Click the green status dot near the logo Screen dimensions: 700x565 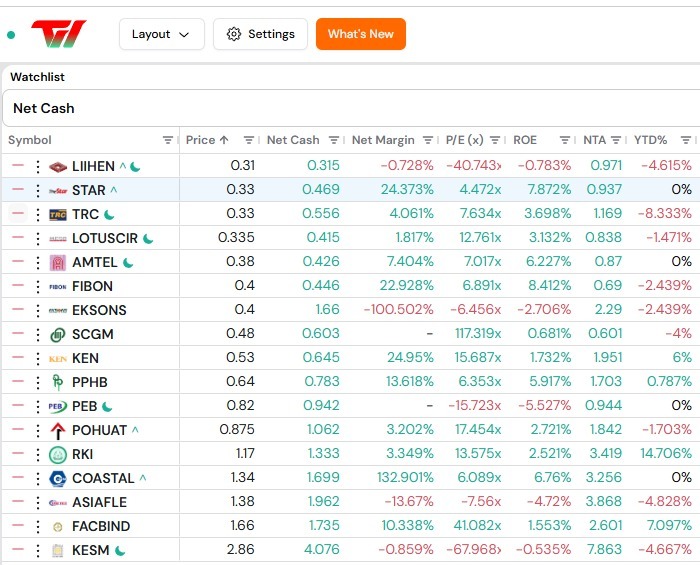coord(11,35)
